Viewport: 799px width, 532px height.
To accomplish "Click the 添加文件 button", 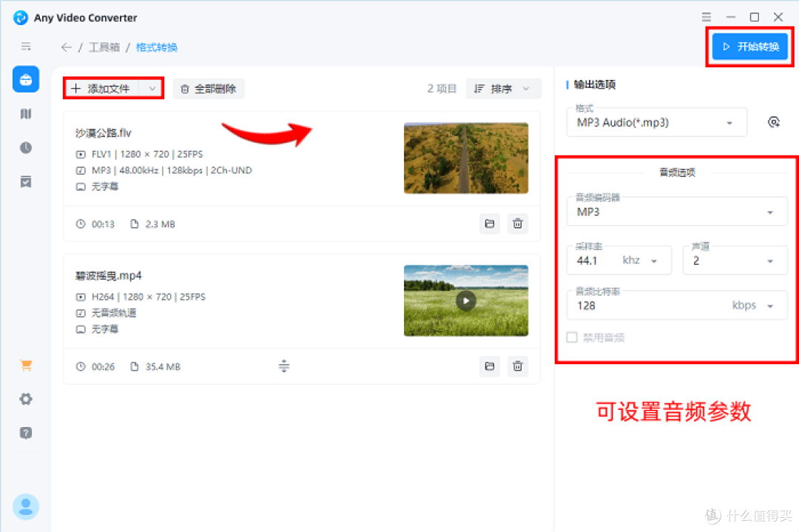I will (x=102, y=89).
